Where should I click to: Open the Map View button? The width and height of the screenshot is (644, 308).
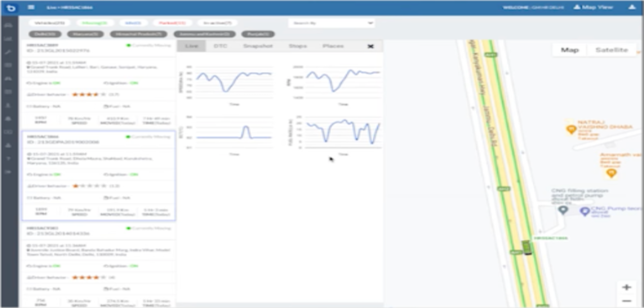coord(593,7)
